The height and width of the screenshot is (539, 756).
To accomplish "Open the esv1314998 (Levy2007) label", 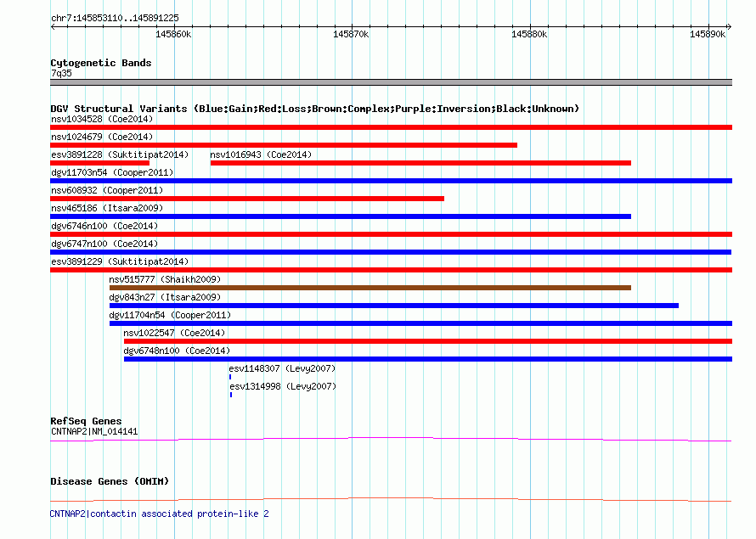I will coord(283,386).
